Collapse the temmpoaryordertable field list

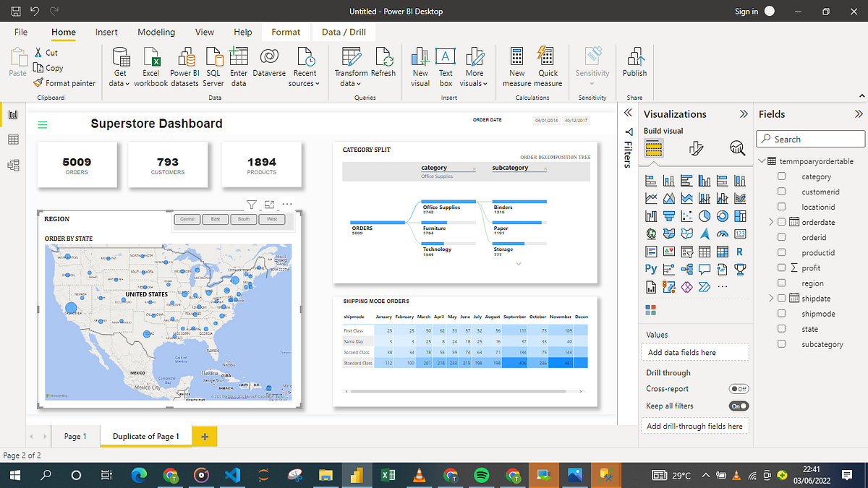(x=762, y=160)
